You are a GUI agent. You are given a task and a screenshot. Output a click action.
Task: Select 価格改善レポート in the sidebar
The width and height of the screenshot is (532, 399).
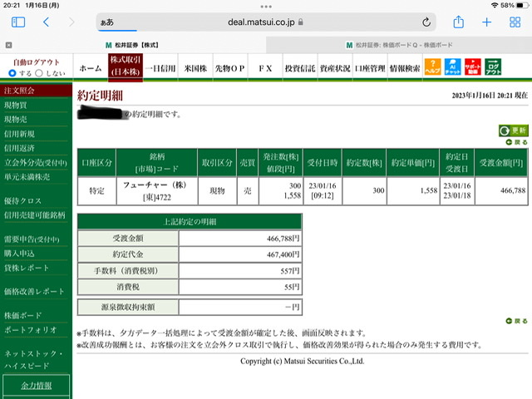[34, 292]
